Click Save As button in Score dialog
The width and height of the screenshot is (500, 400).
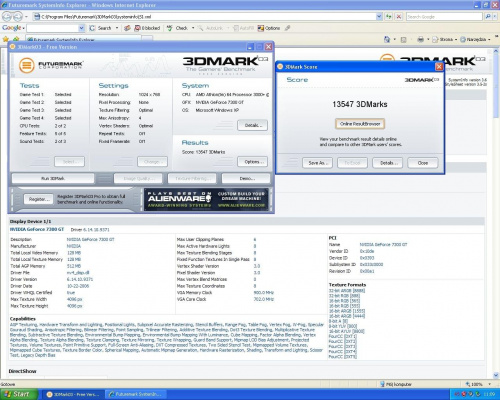318,163
